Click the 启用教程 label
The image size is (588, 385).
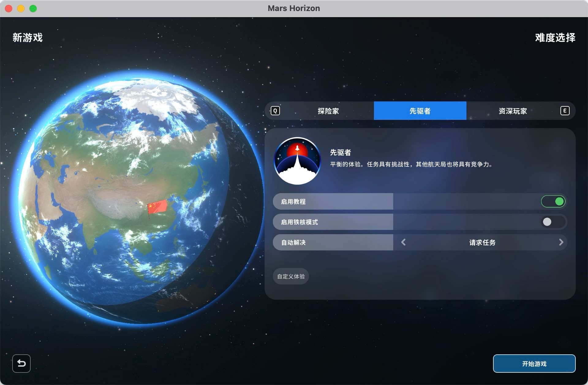(293, 202)
